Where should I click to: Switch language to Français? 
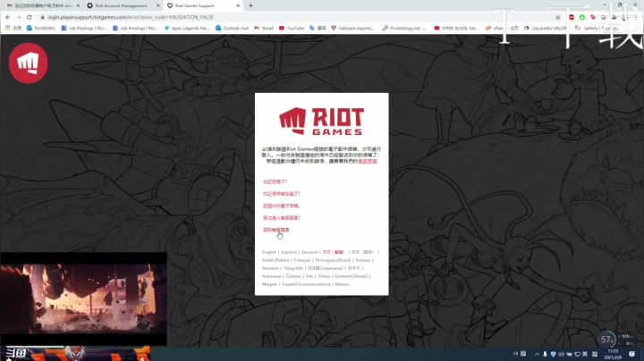302,260
